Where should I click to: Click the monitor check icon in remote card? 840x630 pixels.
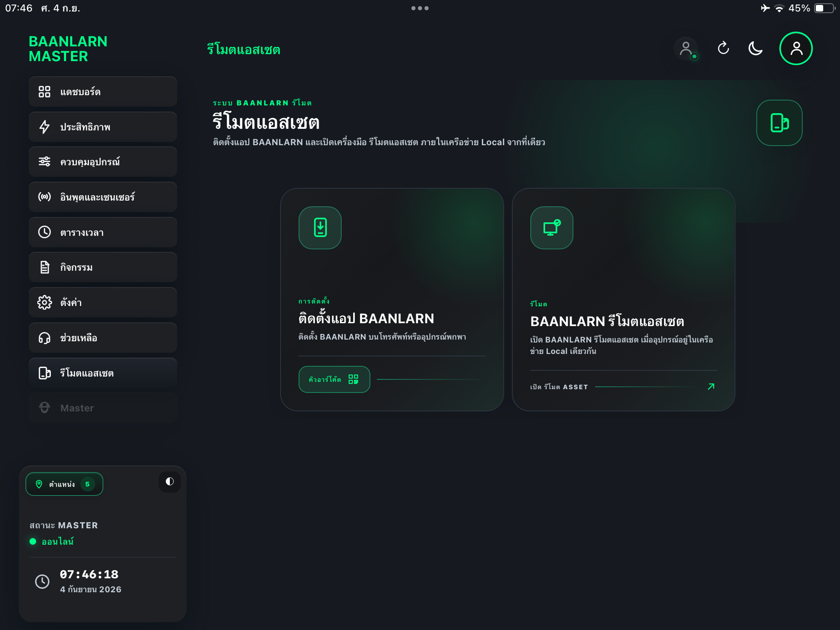click(552, 228)
